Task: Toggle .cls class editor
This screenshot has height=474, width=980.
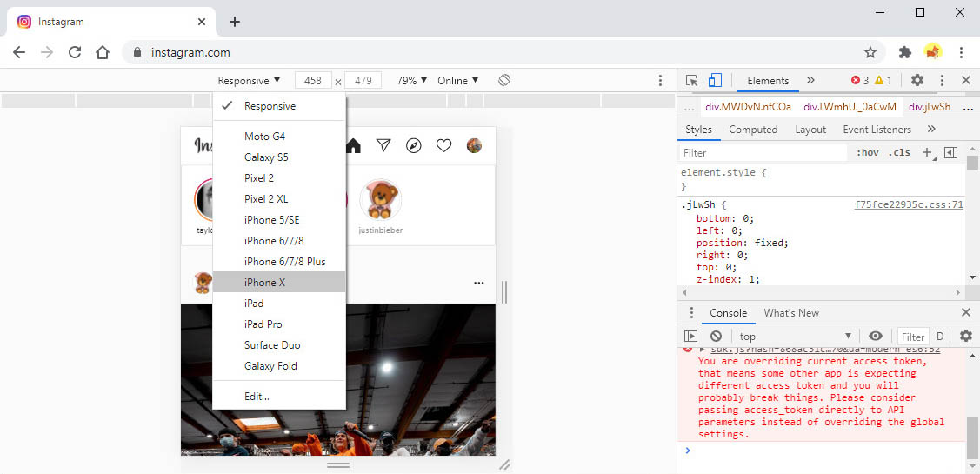Action: [899, 152]
